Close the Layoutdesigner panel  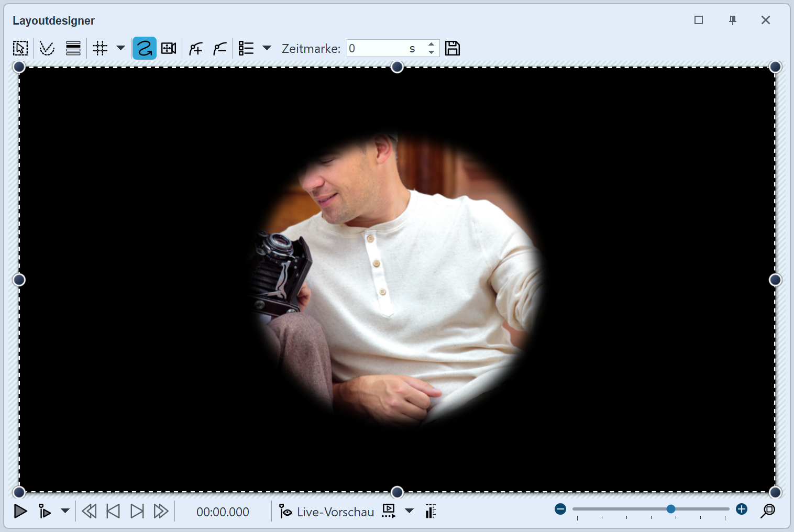(x=766, y=20)
